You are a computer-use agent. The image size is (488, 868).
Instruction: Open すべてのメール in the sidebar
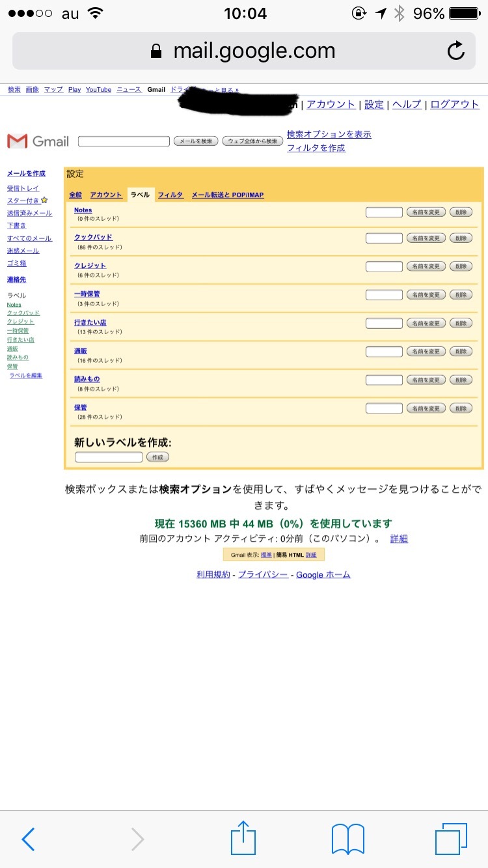pos(29,238)
